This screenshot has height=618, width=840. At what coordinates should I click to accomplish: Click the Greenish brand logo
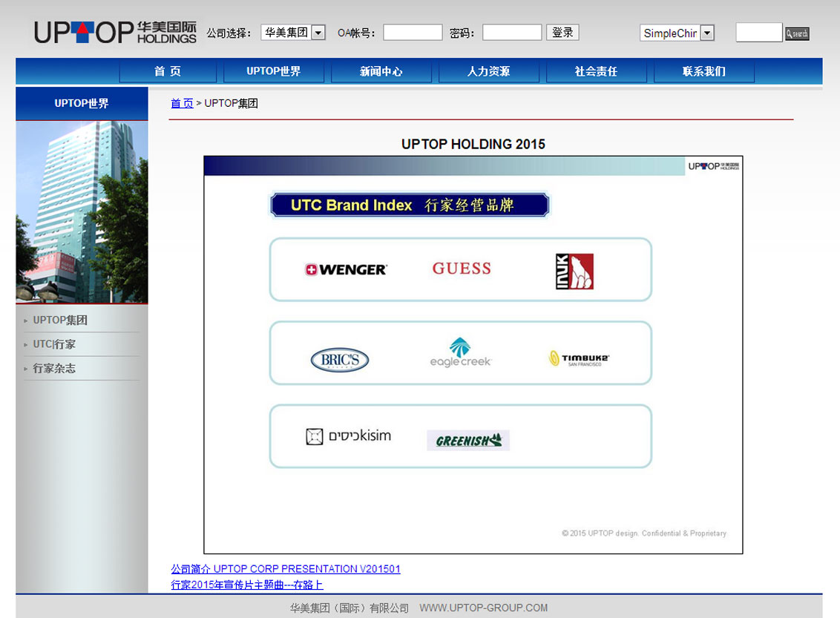click(468, 440)
